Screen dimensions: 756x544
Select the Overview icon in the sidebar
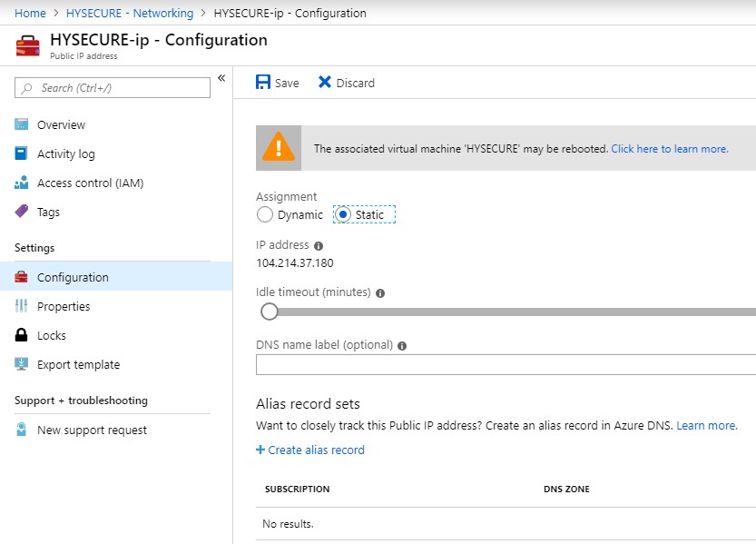pyautogui.click(x=22, y=124)
